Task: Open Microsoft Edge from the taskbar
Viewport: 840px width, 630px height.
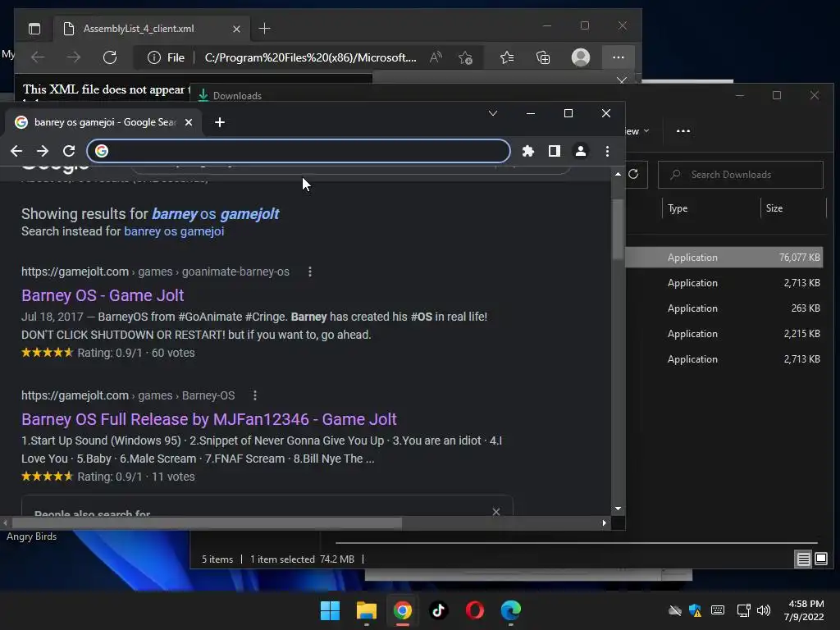Action: (511, 610)
